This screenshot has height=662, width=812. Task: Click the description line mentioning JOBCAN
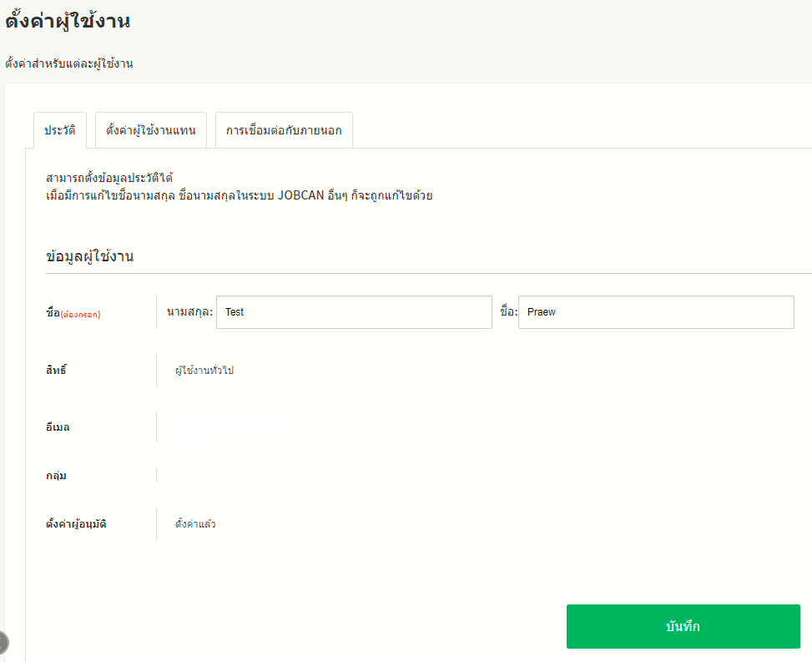(240, 196)
